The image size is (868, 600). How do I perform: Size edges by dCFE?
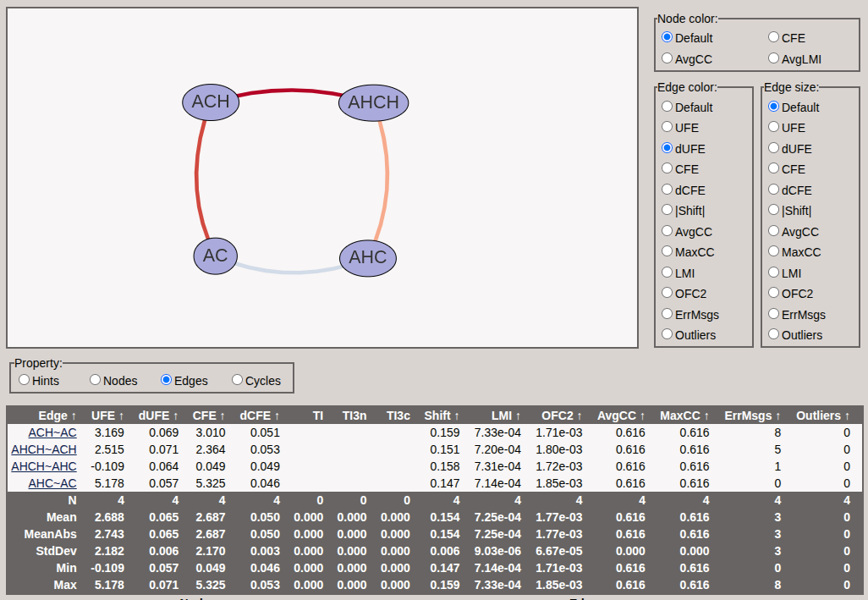pos(773,190)
